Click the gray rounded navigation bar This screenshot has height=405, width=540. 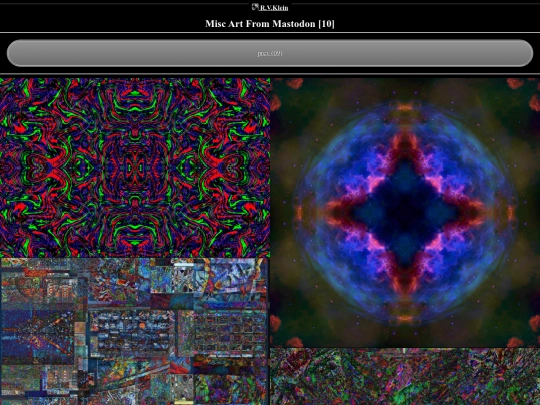click(x=270, y=53)
